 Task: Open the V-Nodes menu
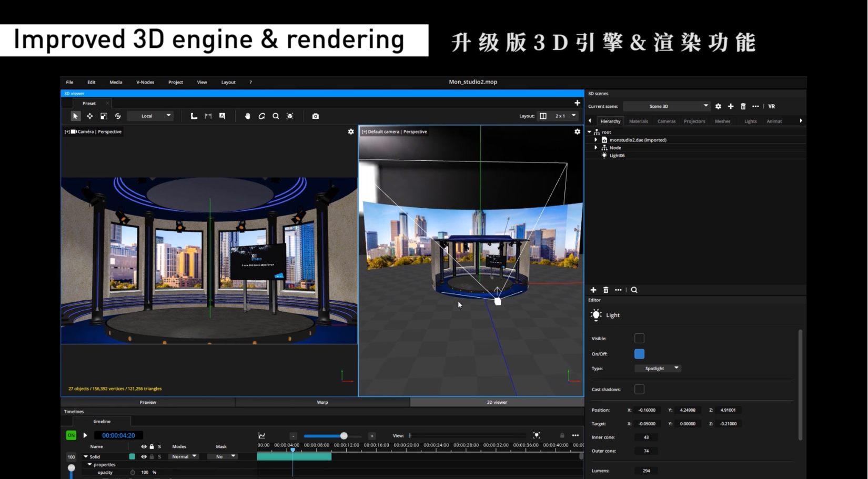(x=145, y=82)
